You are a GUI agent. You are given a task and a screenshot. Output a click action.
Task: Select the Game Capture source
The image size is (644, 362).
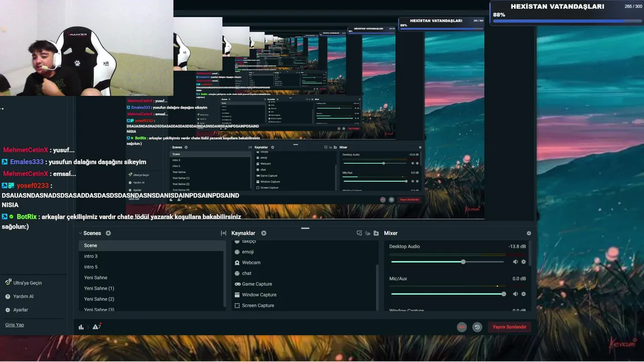[x=304, y=284]
